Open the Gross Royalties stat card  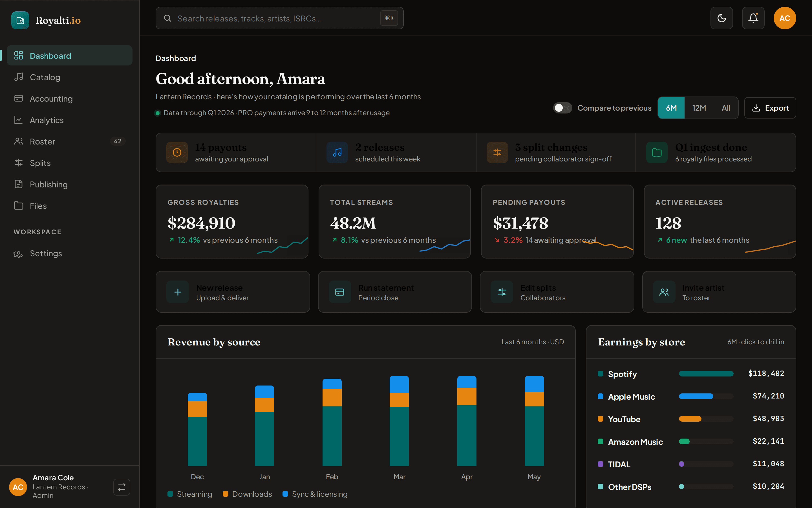232,222
